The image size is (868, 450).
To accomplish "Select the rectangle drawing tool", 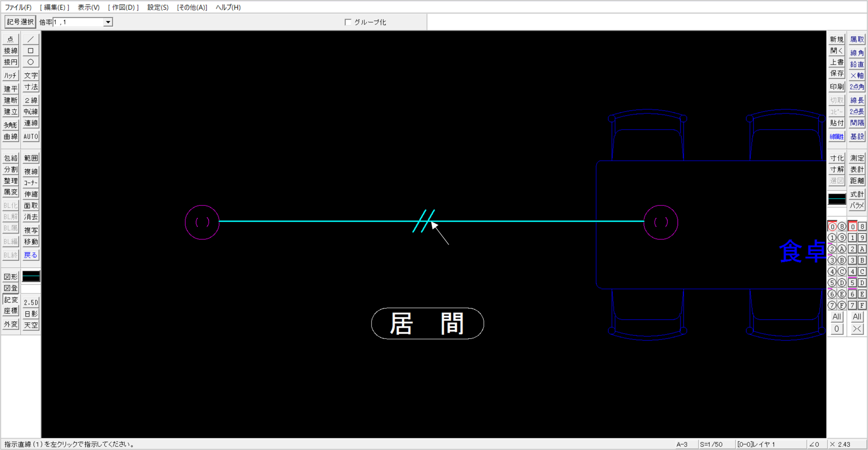I will [x=31, y=51].
